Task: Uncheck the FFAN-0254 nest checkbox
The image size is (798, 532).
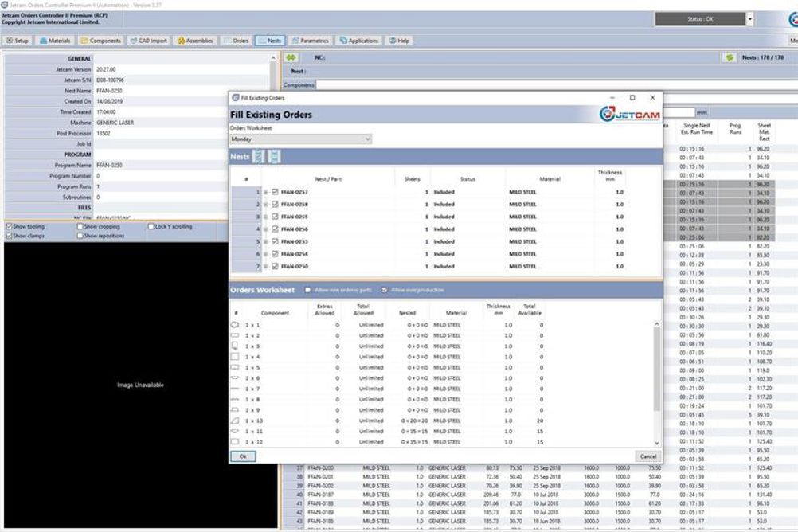Action: tap(275, 253)
